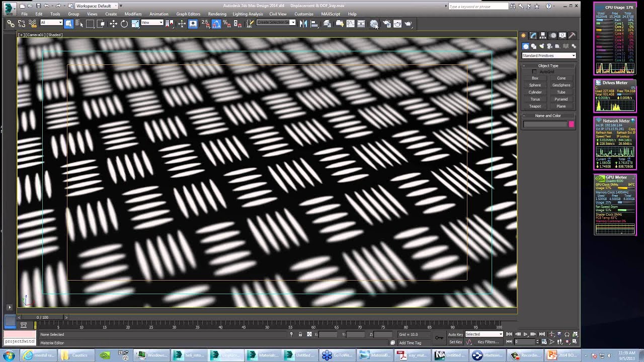
Task: Click the Teapot primitive button
Action: pyautogui.click(x=535, y=106)
